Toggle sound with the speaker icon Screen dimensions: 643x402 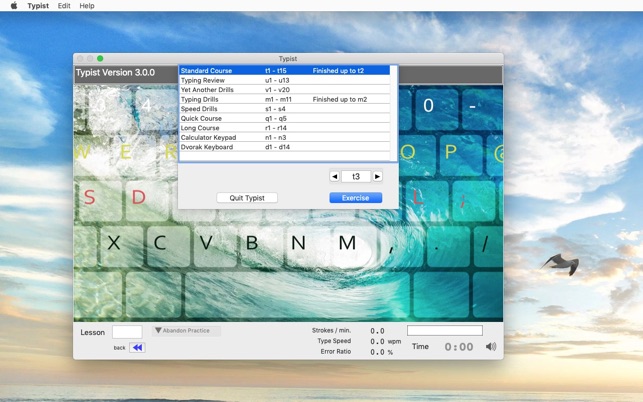[x=491, y=347]
